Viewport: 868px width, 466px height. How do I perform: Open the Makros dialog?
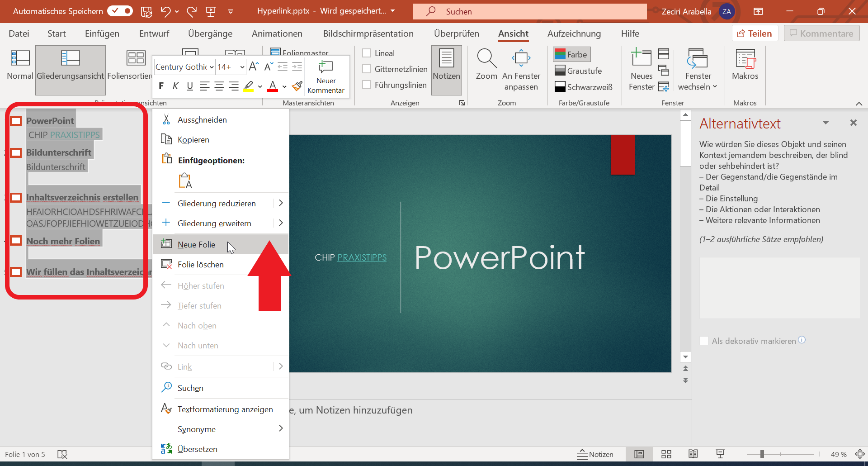tap(745, 66)
